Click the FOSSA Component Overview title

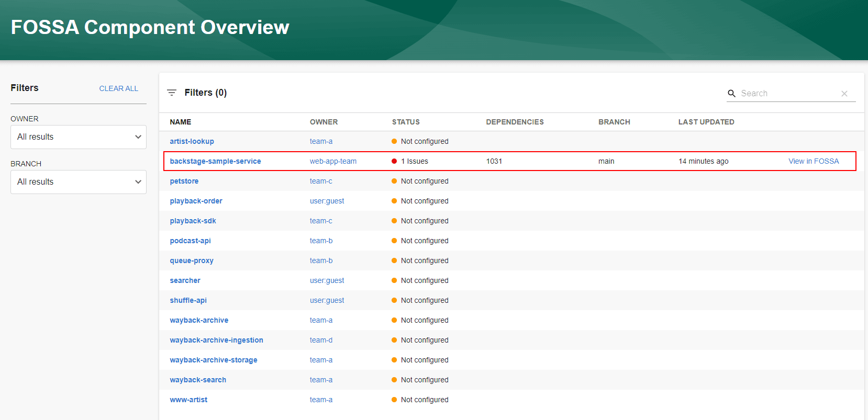(x=150, y=27)
